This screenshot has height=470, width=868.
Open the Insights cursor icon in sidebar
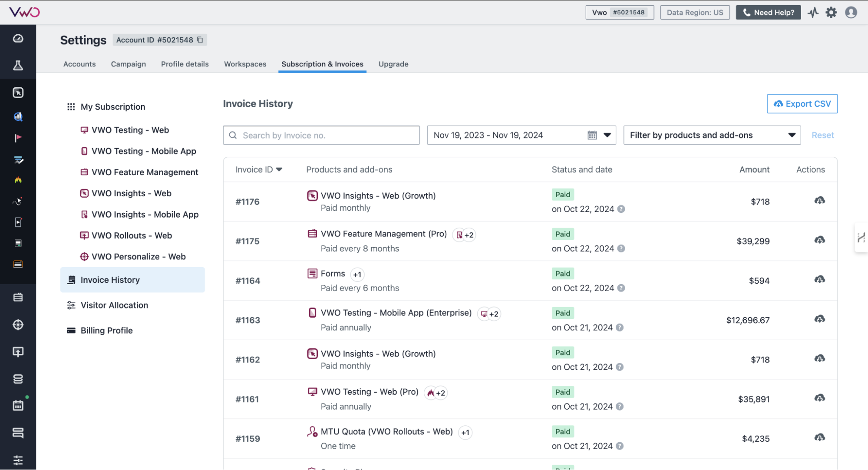[x=18, y=93]
